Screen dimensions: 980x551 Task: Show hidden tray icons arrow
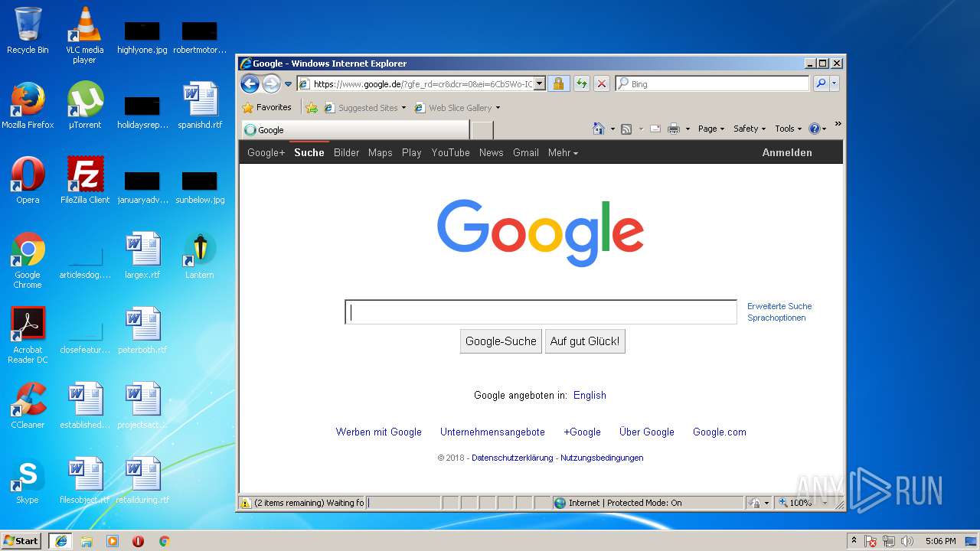(x=854, y=541)
